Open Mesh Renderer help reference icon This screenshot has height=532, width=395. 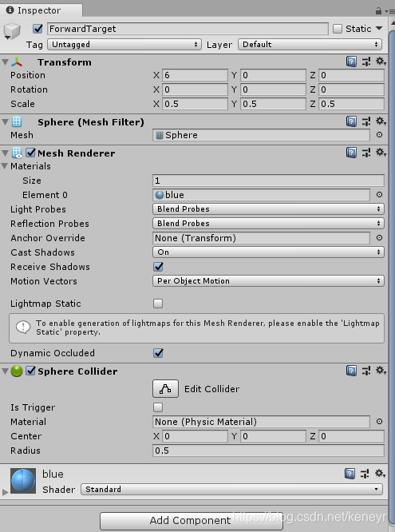pos(351,153)
